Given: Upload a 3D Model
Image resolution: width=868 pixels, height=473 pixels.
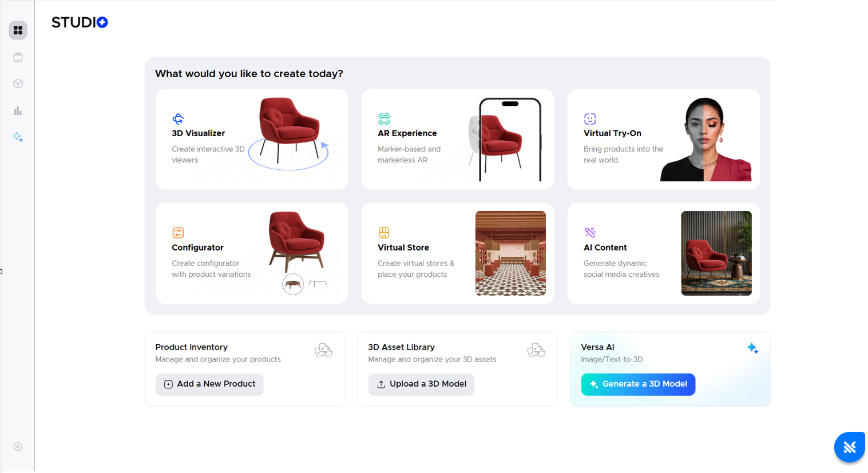Looking at the screenshot, I should [421, 384].
